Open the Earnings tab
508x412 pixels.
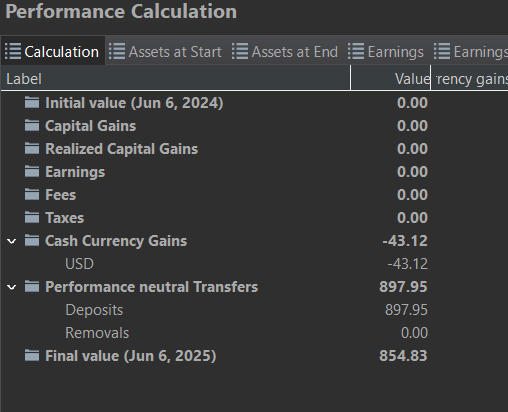(x=386, y=51)
